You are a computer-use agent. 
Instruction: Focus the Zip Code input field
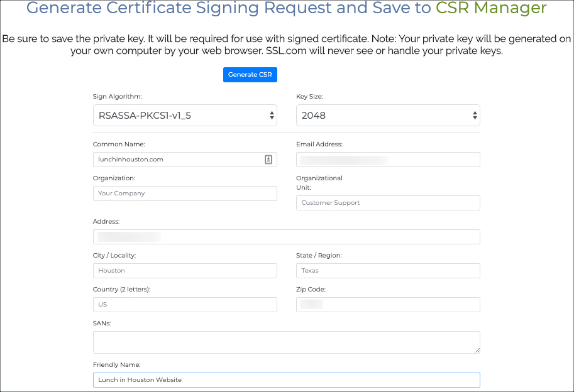click(x=388, y=305)
